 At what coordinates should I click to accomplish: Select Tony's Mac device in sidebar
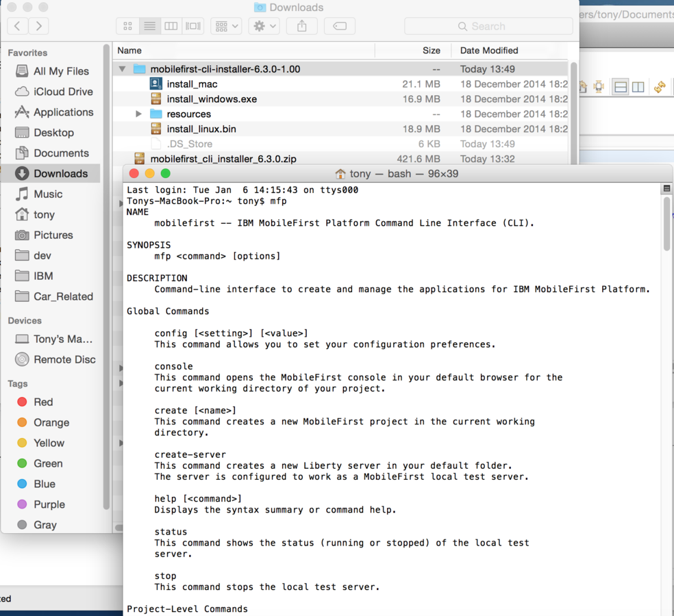click(53, 339)
